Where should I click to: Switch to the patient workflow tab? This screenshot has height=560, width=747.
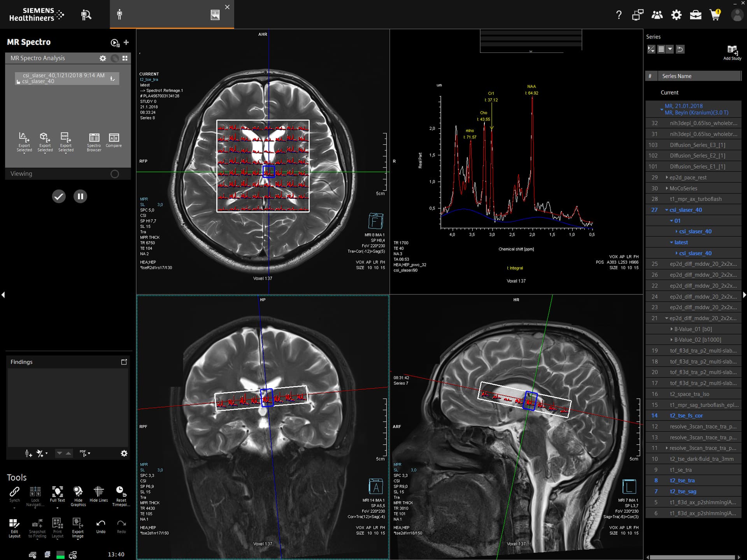point(119,15)
